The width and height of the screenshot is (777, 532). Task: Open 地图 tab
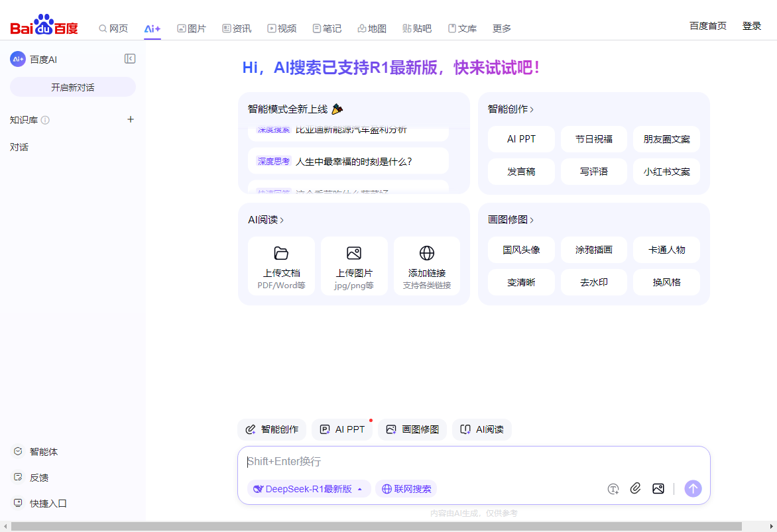372,28
